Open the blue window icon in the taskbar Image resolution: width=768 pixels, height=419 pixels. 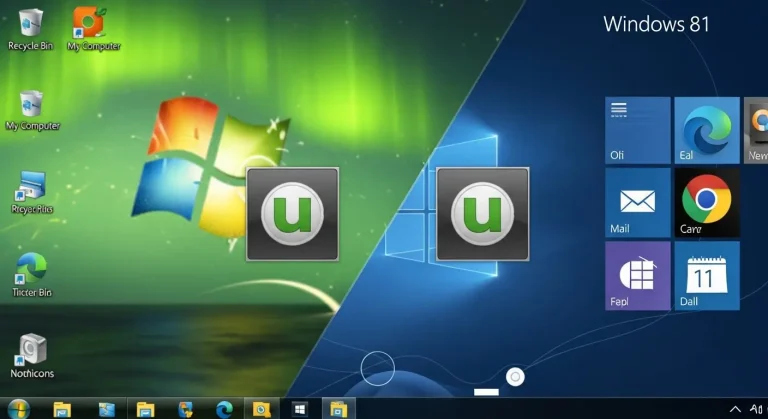pyautogui.click(x=106, y=409)
